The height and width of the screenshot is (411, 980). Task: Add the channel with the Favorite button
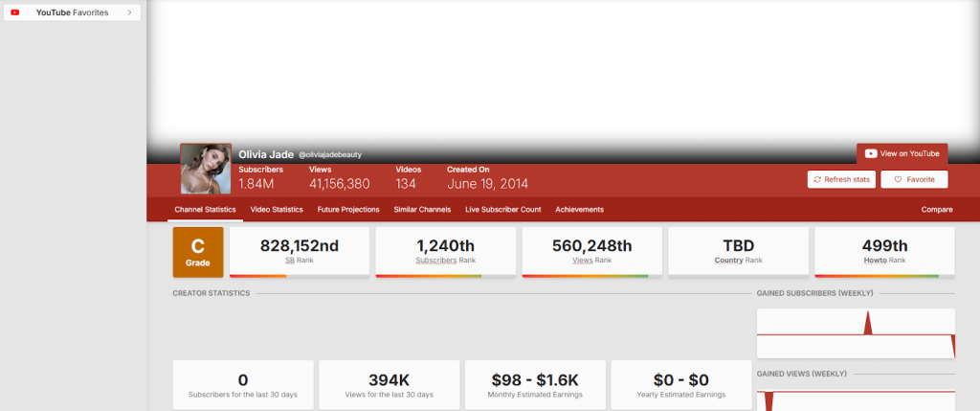pyautogui.click(x=914, y=179)
